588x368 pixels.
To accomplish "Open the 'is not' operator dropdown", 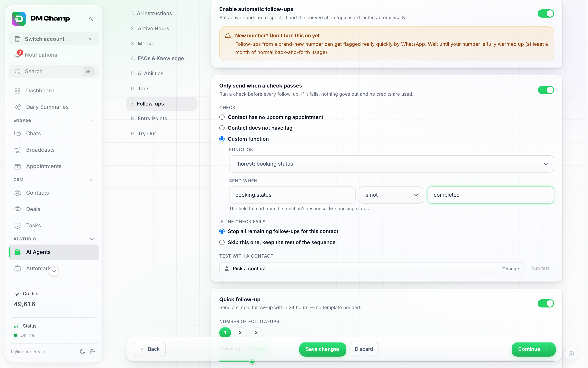I will point(391,195).
